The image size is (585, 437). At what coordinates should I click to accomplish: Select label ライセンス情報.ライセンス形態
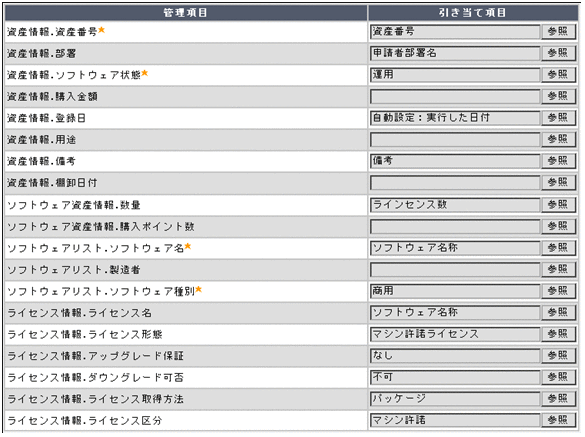click(85, 335)
